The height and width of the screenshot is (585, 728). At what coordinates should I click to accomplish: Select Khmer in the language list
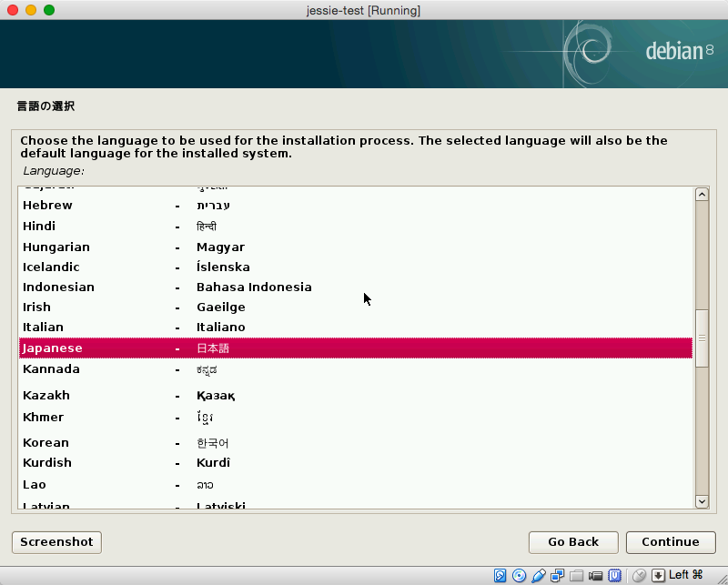point(356,418)
